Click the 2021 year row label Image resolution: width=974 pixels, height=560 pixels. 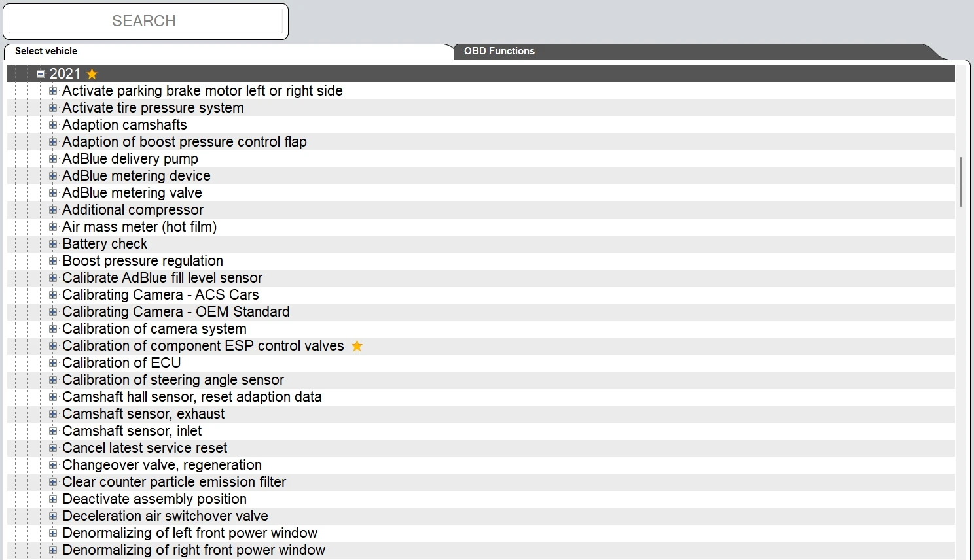pos(65,74)
